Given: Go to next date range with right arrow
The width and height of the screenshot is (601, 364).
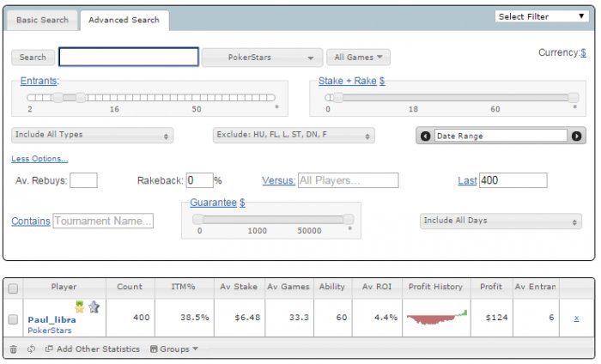Looking at the screenshot, I should coord(576,136).
